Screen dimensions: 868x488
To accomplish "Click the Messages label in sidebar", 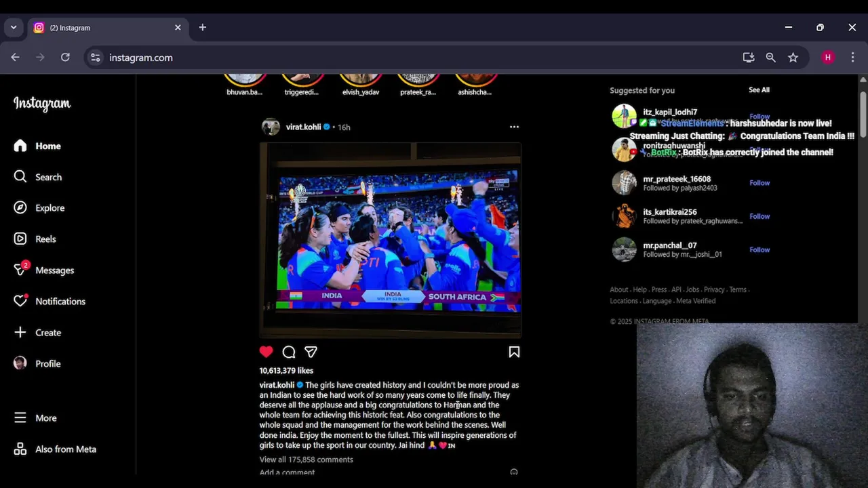I will point(55,270).
